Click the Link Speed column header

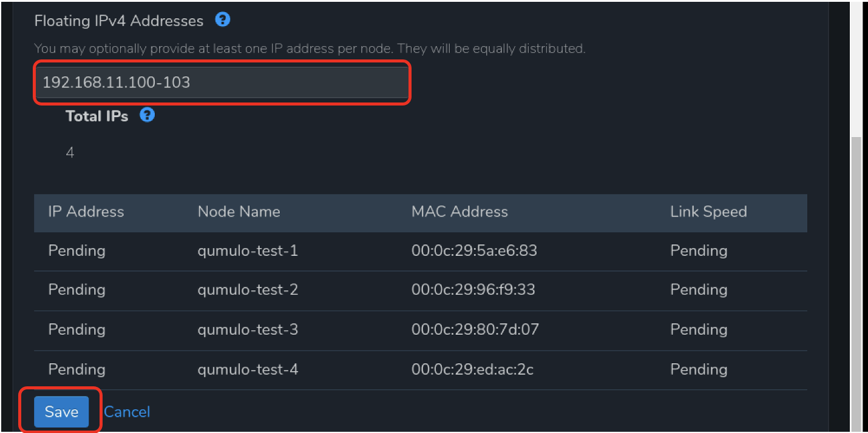click(708, 212)
